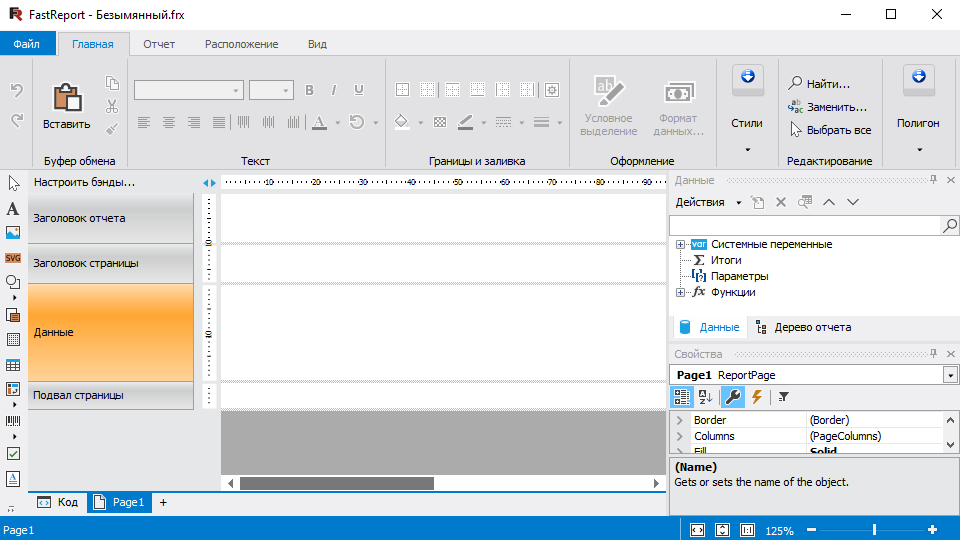Expand the Системные переменные tree node
The width and height of the screenshot is (960, 540).
[x=681, y=244]
